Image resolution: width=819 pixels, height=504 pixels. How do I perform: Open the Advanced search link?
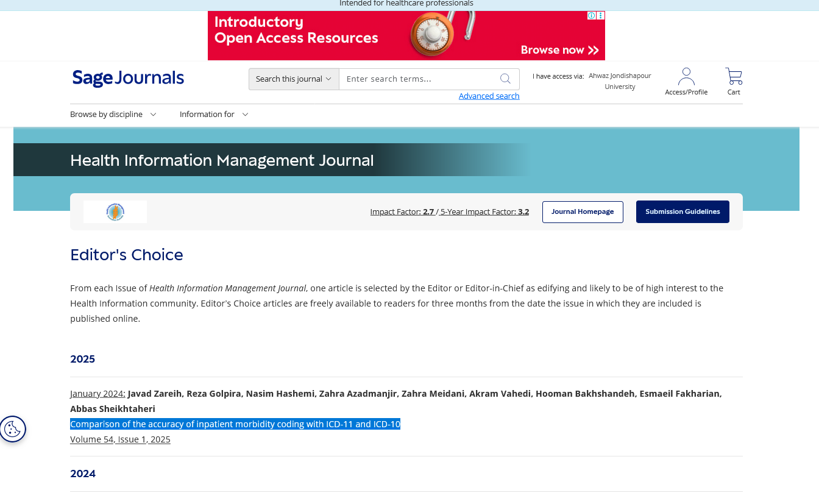(489, 96)
